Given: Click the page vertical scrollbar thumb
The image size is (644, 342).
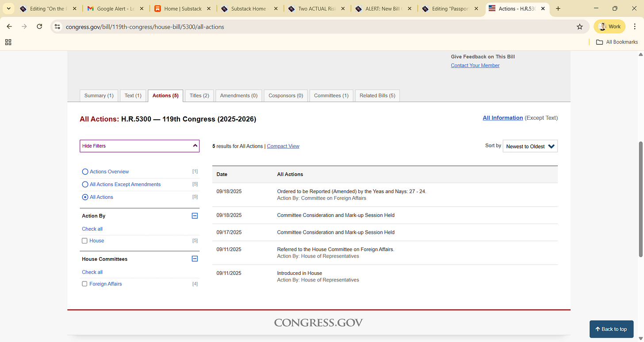Looking at the screenshot, I should [x=640, y=199].
